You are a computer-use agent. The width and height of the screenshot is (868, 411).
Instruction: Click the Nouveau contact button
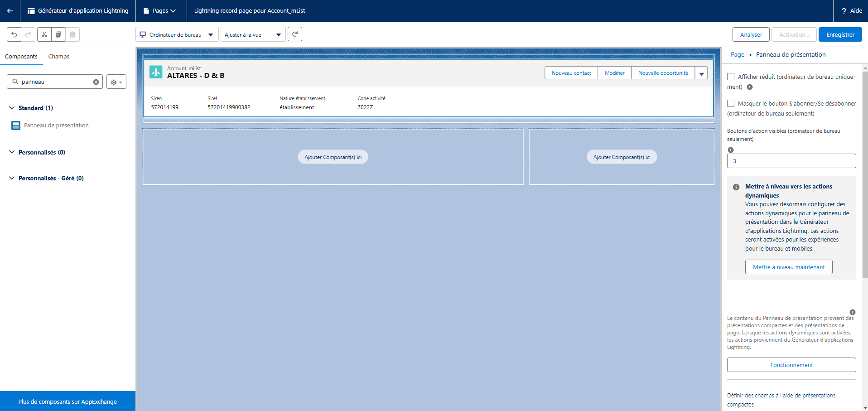571,73
